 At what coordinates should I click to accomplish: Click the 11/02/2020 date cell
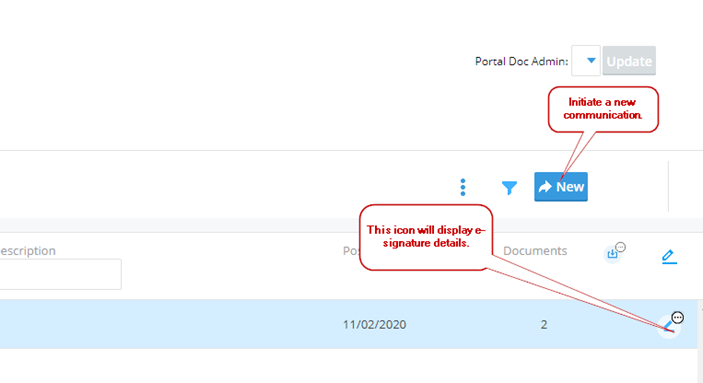pos(374,325)
